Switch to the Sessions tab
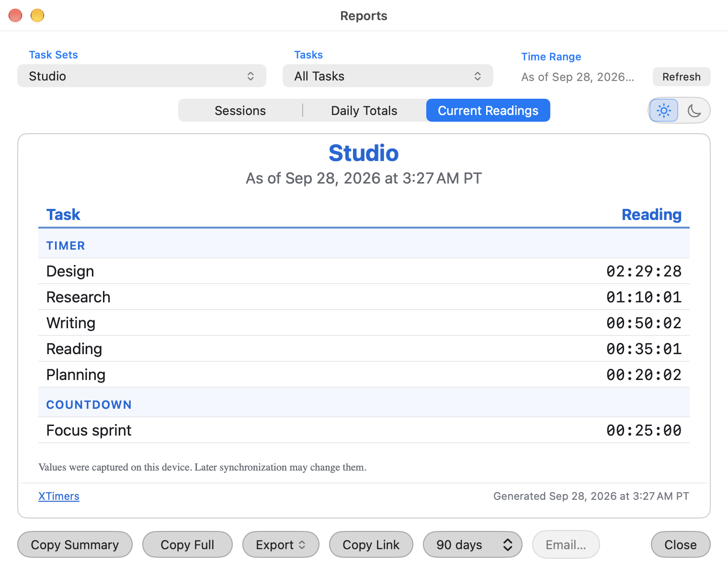728x576 pixels. point(240,111)
